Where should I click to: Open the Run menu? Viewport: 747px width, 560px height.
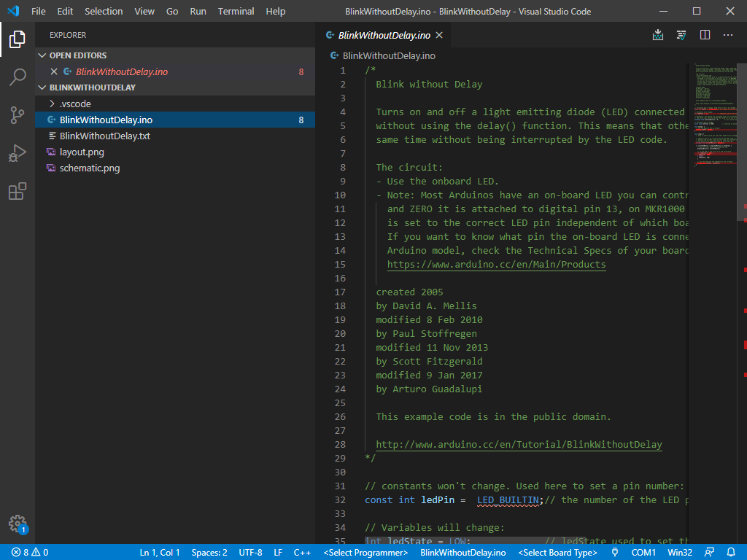pos(198,12)
